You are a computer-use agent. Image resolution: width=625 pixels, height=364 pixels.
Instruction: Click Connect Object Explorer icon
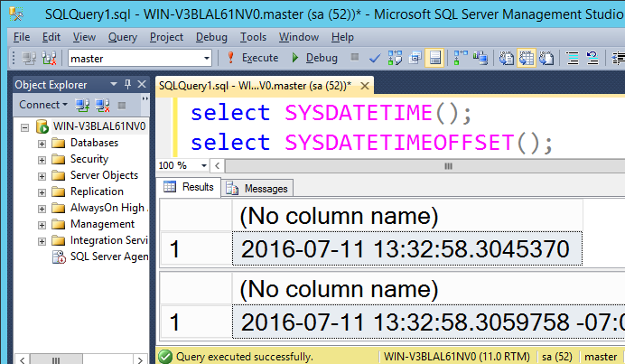(82, 106)
